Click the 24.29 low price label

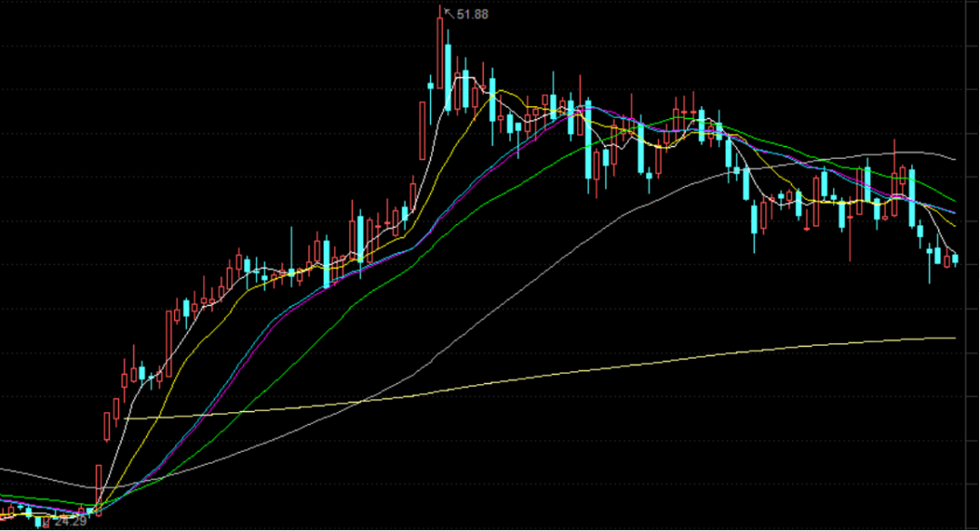(x=71, y=521)
